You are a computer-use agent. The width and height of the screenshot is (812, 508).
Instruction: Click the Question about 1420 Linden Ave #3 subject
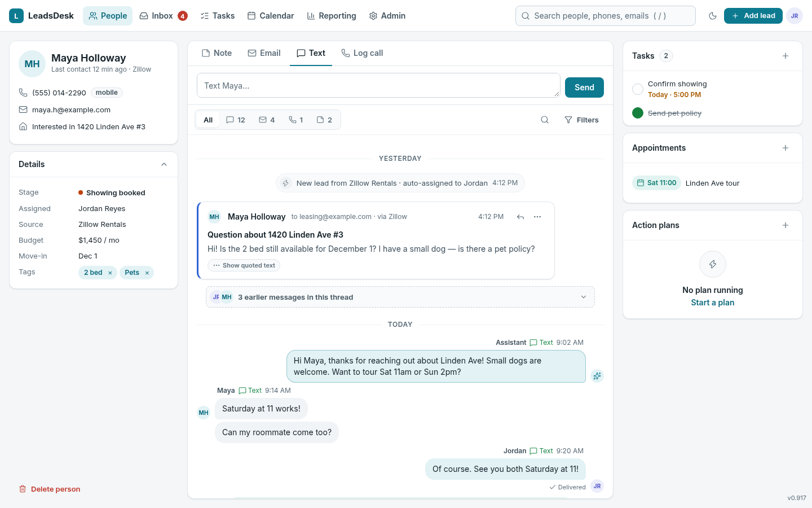275,235
